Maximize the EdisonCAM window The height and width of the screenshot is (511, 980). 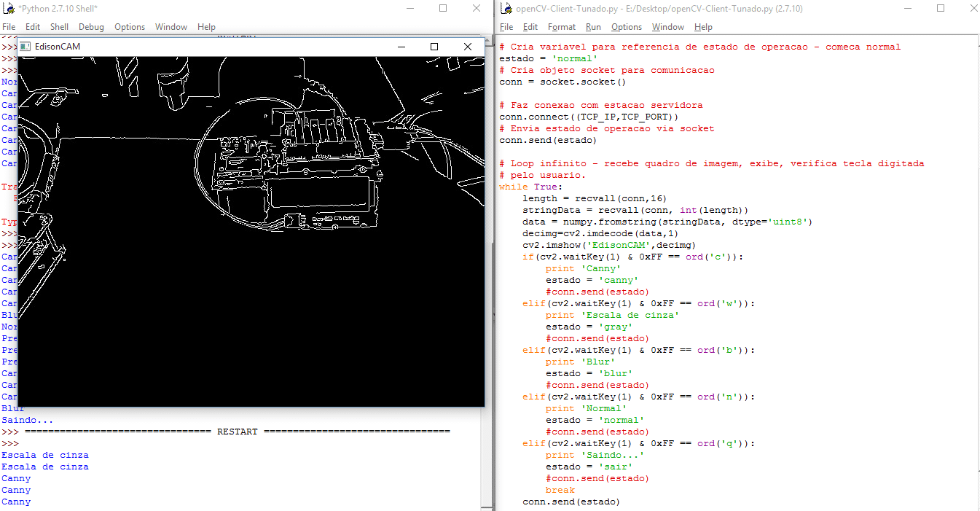[x=434, y=47]
